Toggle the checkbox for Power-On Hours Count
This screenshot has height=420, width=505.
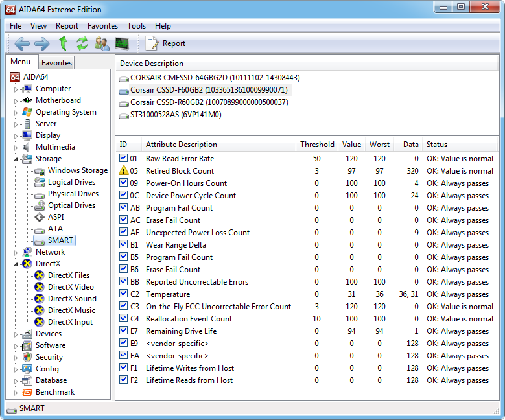point(123,183)
